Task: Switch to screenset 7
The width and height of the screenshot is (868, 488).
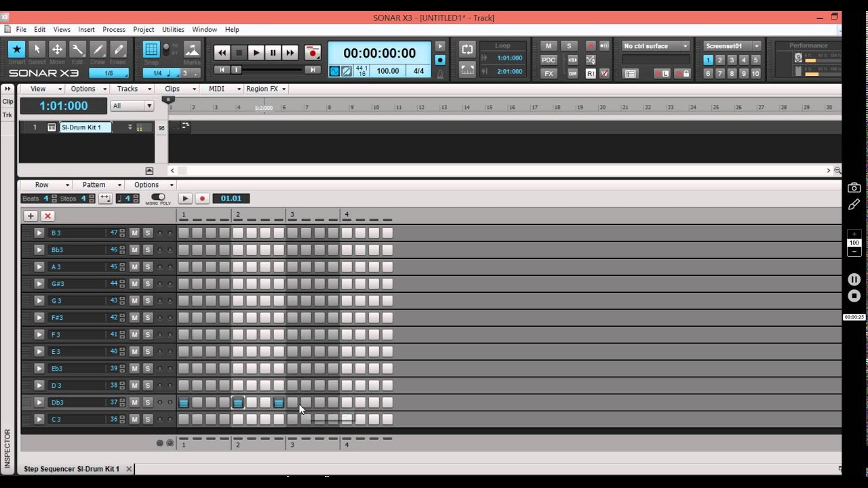Action: tap(720, 73)
